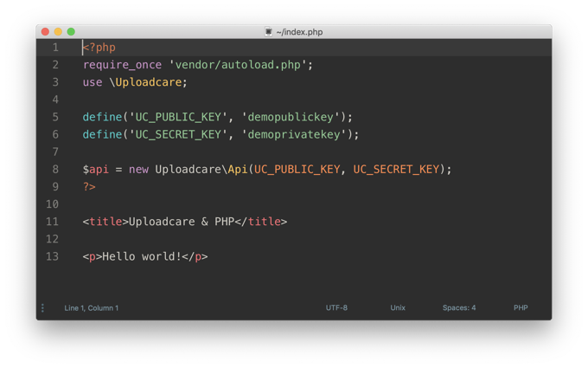Click the \Uploadcare namespace on the use line
The image size is (588, 368).
[145, 82]
